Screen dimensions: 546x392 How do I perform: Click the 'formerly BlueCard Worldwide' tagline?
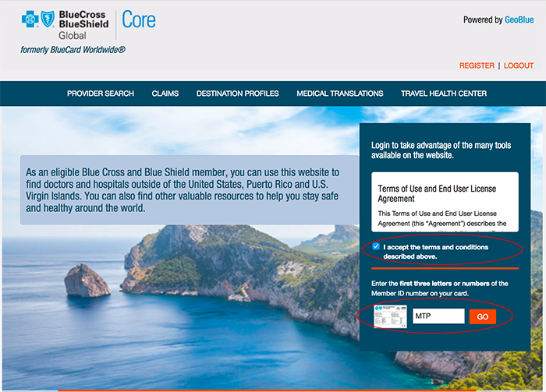point(73,50)
